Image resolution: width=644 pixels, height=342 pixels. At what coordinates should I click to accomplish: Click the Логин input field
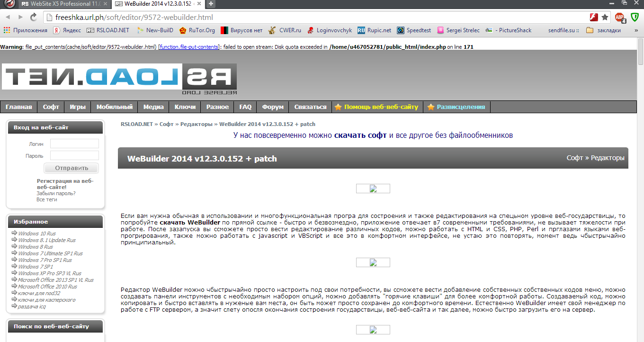click(74, 144)
